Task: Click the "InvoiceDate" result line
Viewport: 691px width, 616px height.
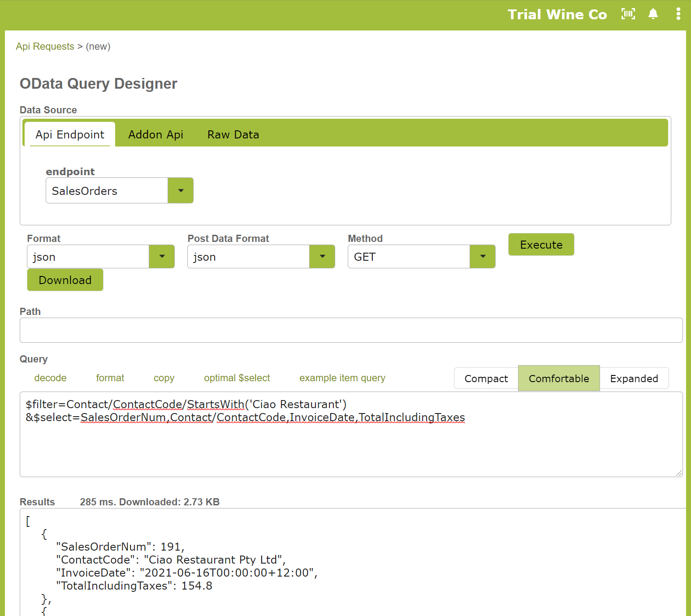Action: click(187, 573)
